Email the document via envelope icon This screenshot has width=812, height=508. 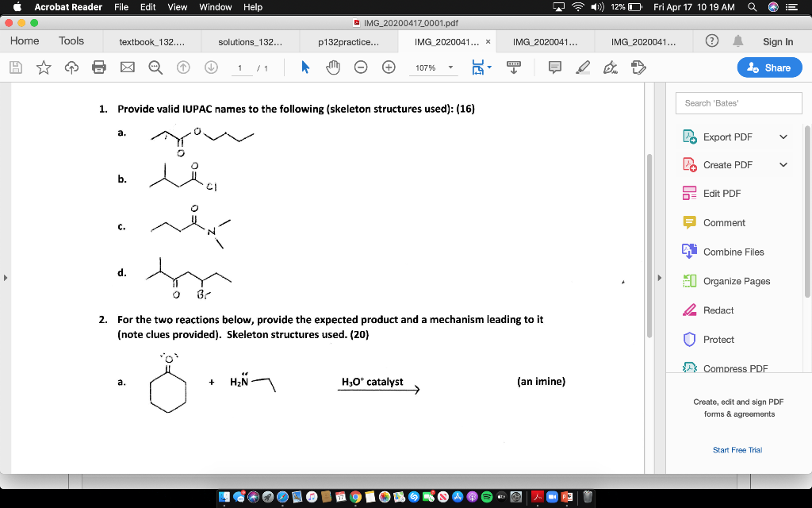pyautogui.click(x=126, y=67)
